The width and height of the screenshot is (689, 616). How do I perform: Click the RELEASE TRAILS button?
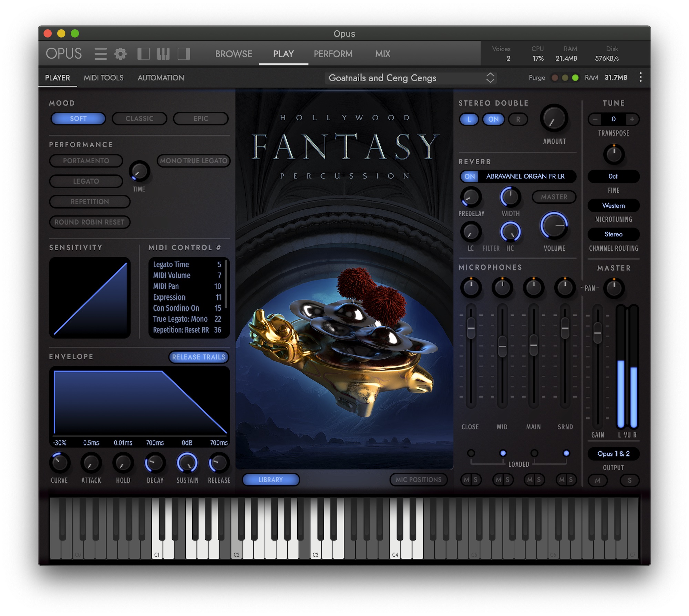tap(199, 357)
